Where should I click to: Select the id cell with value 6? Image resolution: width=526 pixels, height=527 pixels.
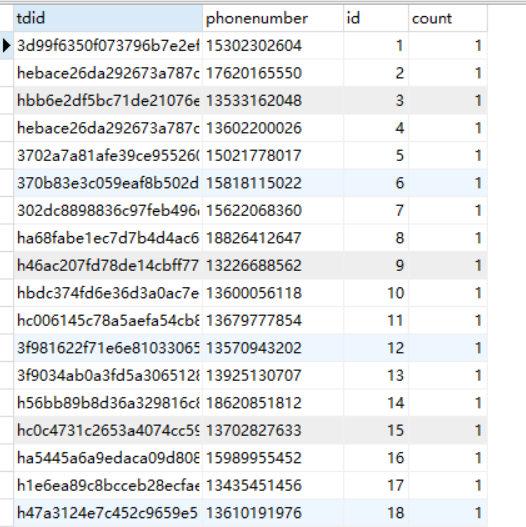(x=376, y=183)
